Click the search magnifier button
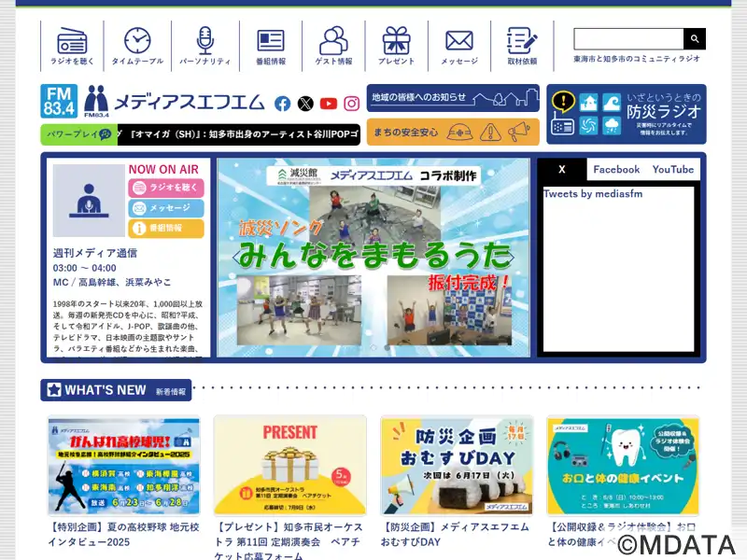The height and width of the screenshot is (560, 747). point(695,38)
